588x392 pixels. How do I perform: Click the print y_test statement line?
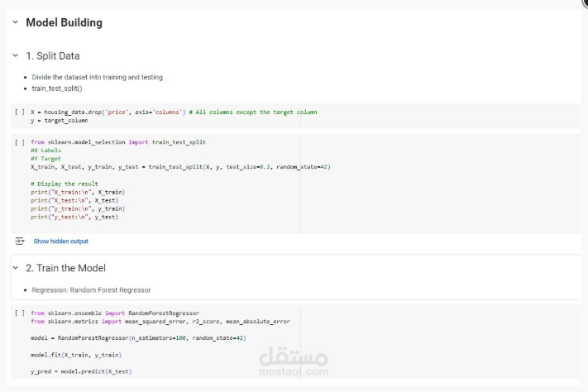point(74,218)
